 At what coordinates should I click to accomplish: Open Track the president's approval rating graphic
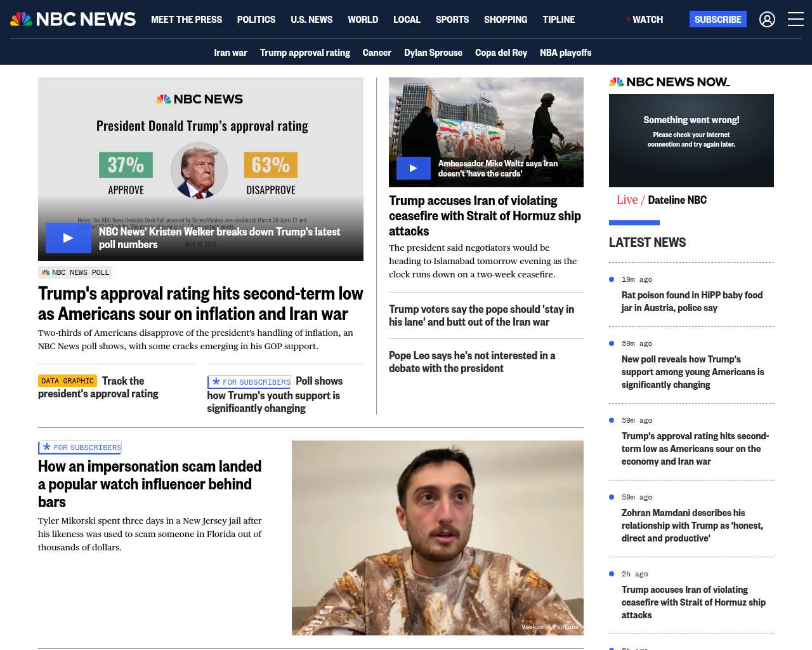pyautogui.click(x=98, y=387)
